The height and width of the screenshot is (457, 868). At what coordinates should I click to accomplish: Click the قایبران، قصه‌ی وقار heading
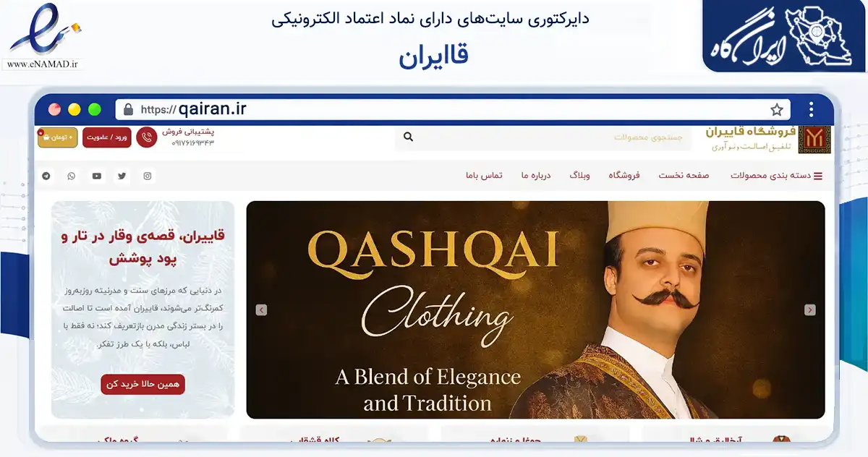[142, 247]
